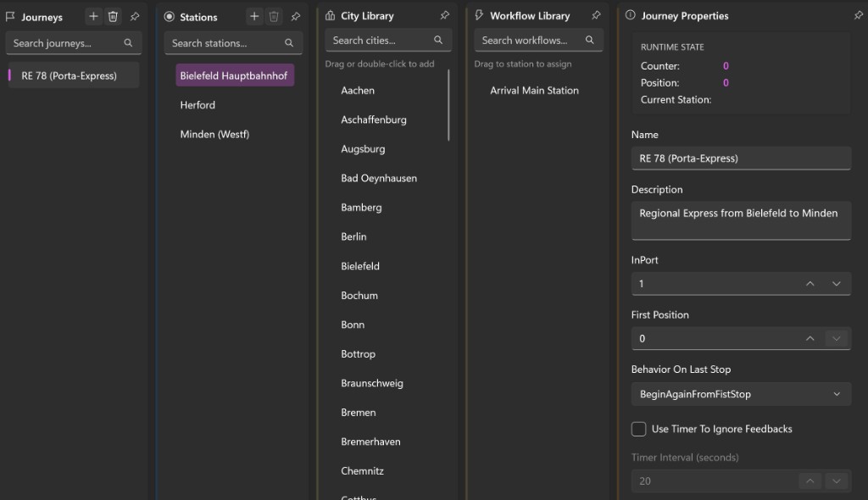The image size is (868, 500).
Task: Click the Workflow Library lightning icon
Action: (479, 15)
